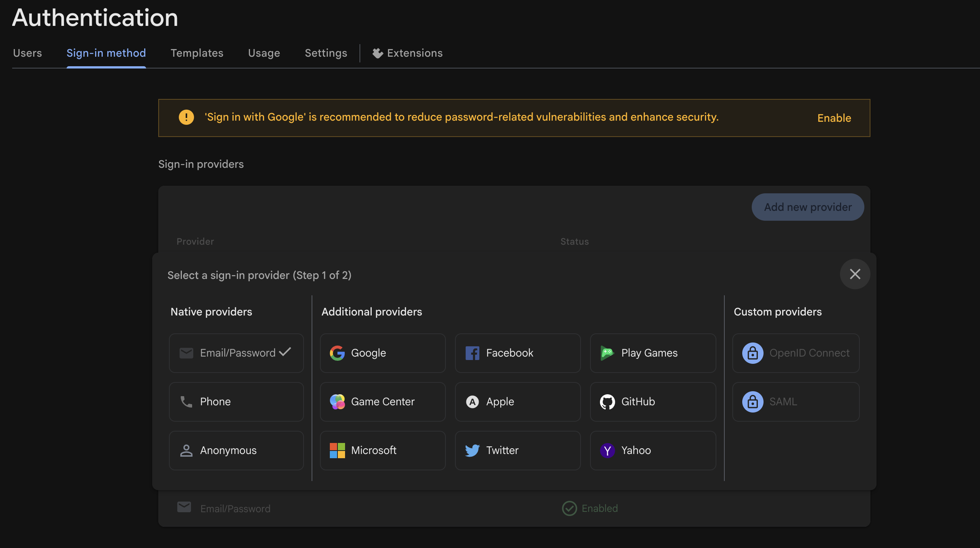The height and width of the screenshot is (548, 980).
Task: Click the OpenID Connect lock icon
Action: [x=752, y=353]
